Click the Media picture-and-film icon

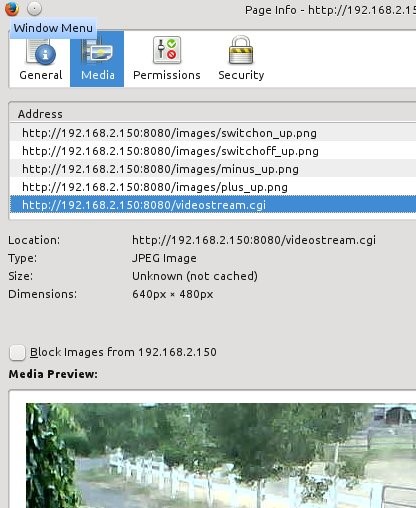[97, 50]
